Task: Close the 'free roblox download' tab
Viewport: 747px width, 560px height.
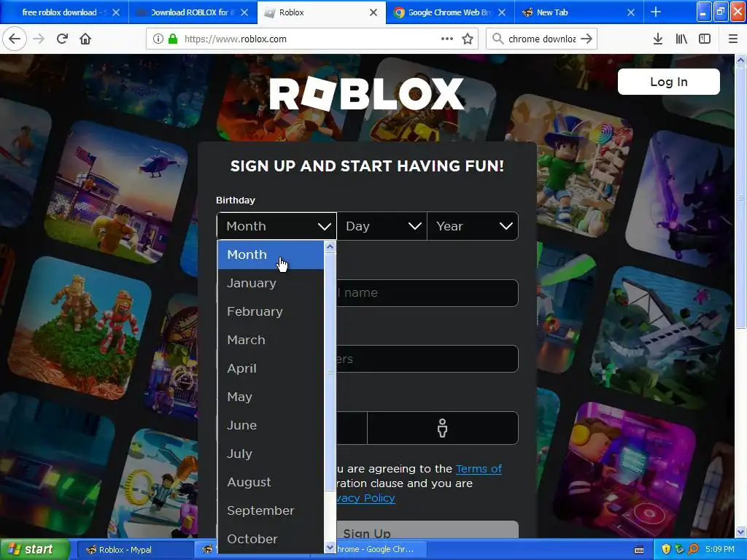Action: click(x=116, y=12)
